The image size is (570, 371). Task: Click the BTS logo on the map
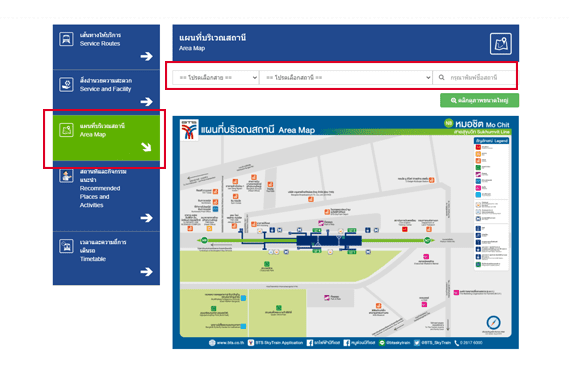click(189, 129)
